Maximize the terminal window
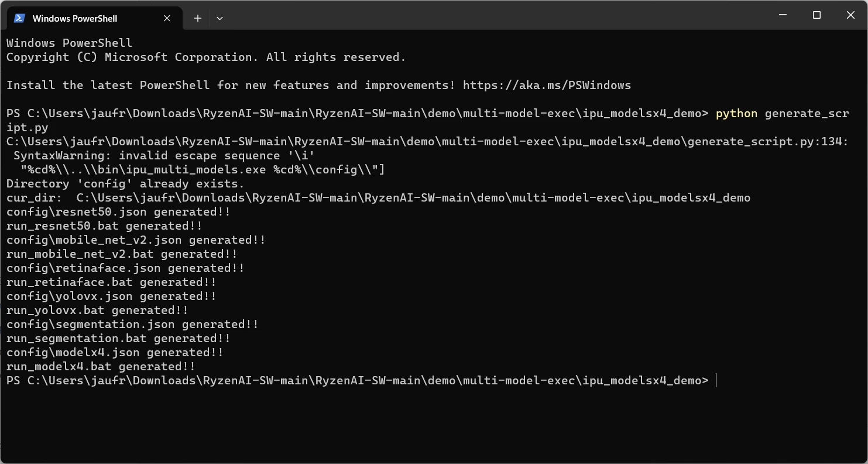 click(816, 15)
